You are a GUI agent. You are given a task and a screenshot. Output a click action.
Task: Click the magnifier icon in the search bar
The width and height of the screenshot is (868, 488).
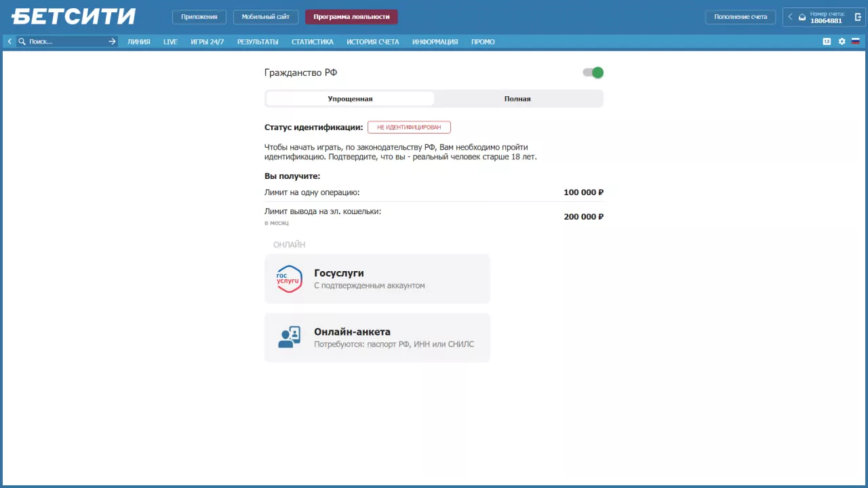click(21, 41)
